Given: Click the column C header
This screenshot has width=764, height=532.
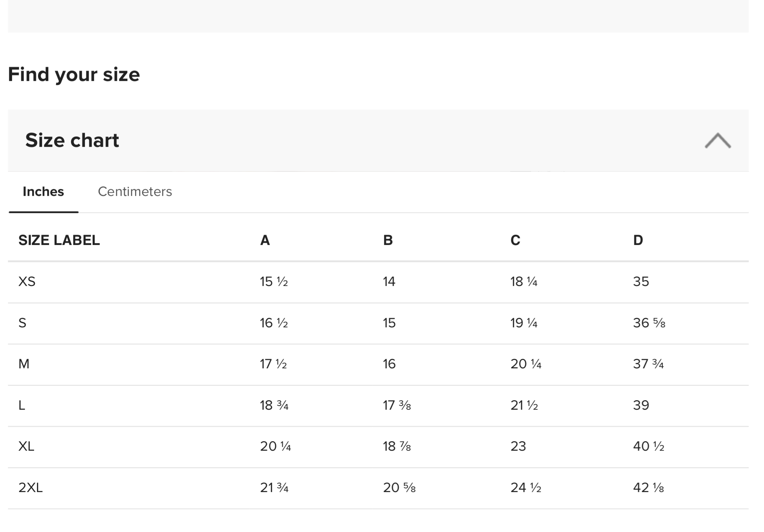Looking at the screenshot, I should [515, 240].
